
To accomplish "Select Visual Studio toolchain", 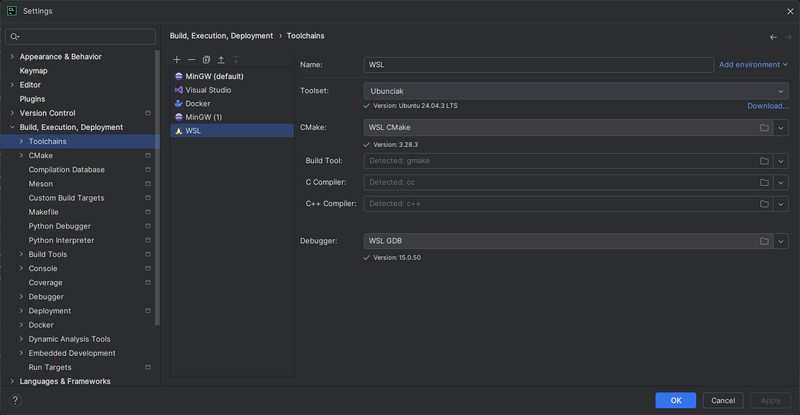I will pyautogui.click(x=232, y=90).
